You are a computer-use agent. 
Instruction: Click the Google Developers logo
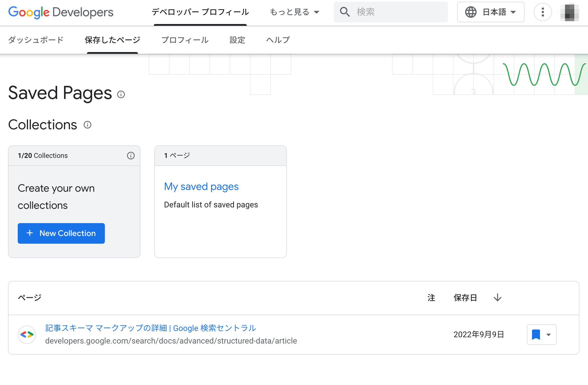(x=61, y=12)
